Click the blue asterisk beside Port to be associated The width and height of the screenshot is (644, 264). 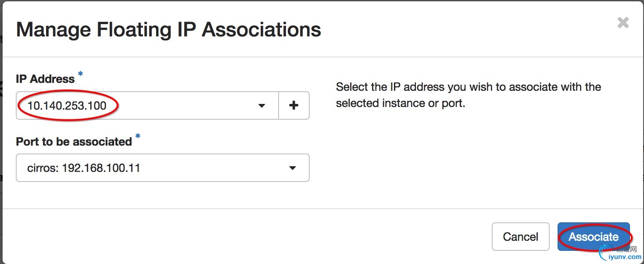[x=138, y=137]
